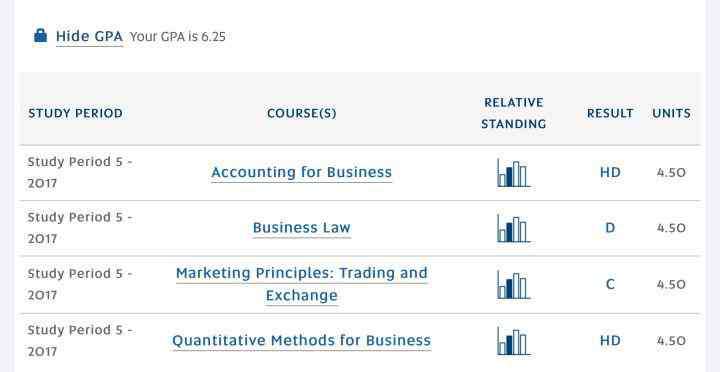Click the Units column header
This screenshot has height=372, width=720.
click(x=671, y=113)
